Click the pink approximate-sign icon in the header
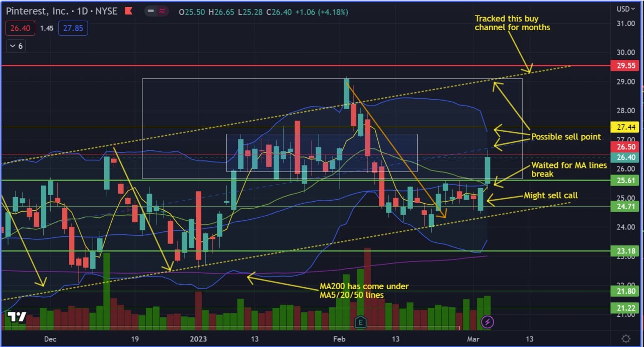Viewport: 644px width, 347px height. [x=163, y=12]
